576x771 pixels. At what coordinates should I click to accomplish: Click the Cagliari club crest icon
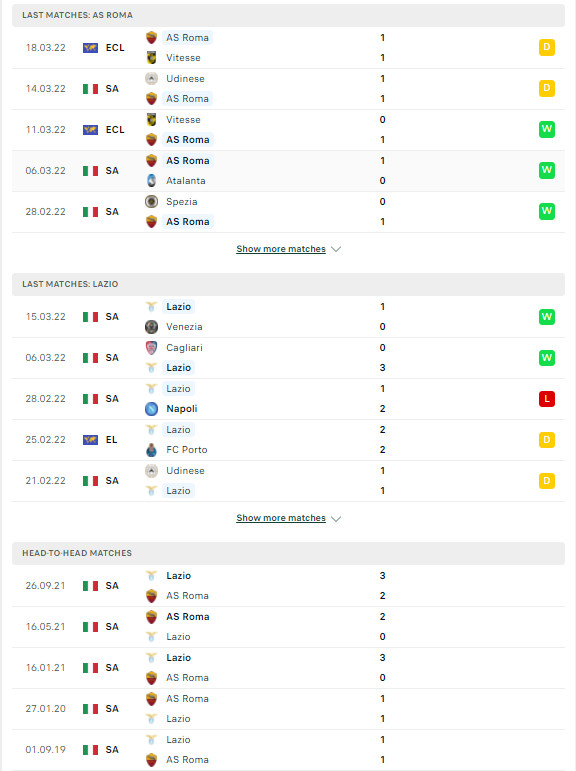pos(152,348)
